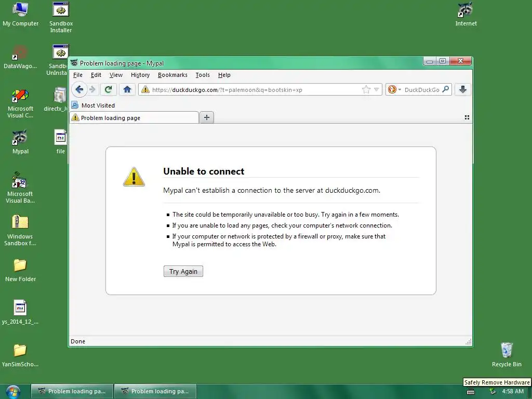Open the Downloads arrow button
This screenshot has width=532, height=399.
tap(463, 89)
